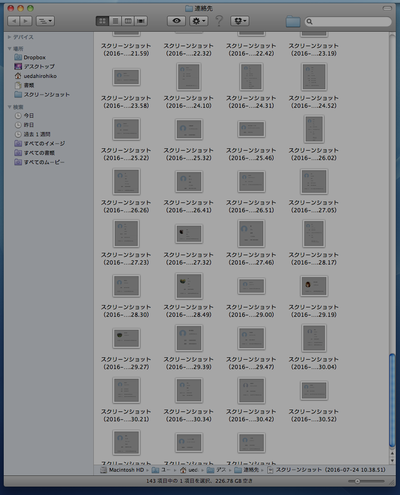Open the uedahirohiko home folder
The width and height of the screenshot is (400, 495).
(x=35, y=76)
